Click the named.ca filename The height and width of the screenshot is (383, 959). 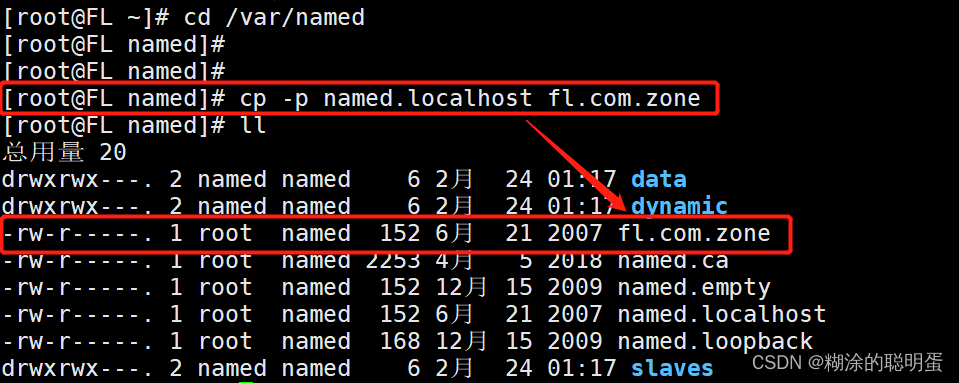[x=673, y=261]
